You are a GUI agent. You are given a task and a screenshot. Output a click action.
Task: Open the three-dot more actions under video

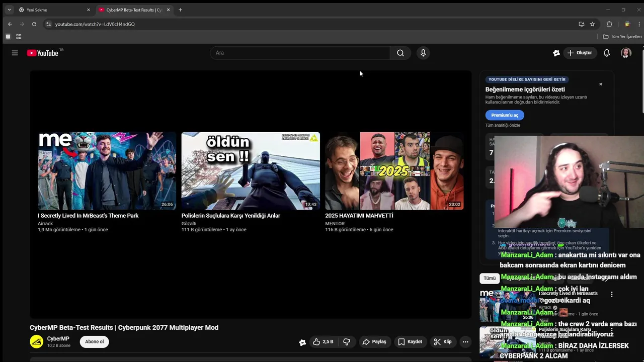tap(465, 342)
